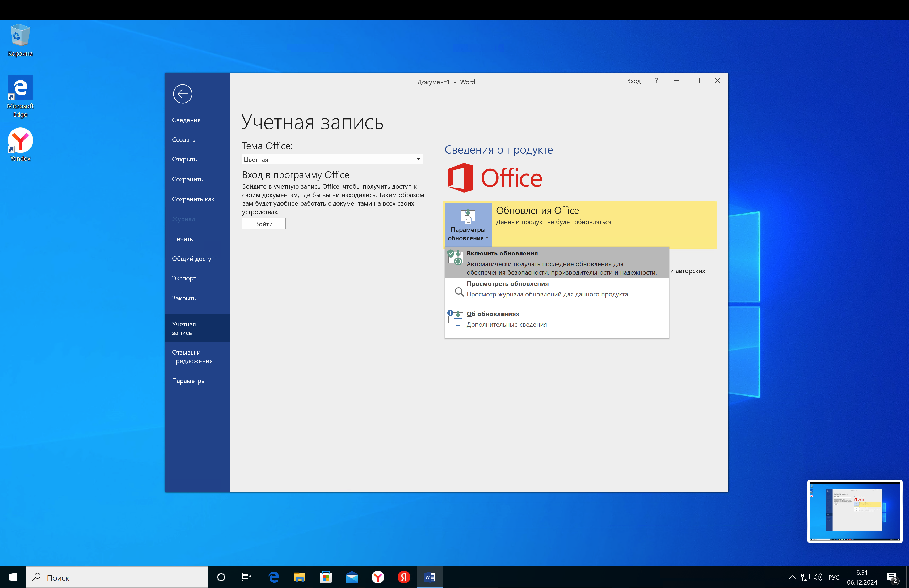The height and width of the screenshot is (588, 909).
Task: Select Включить обновления menu entry
Action: pyautogui.click(x=557, y=262)
